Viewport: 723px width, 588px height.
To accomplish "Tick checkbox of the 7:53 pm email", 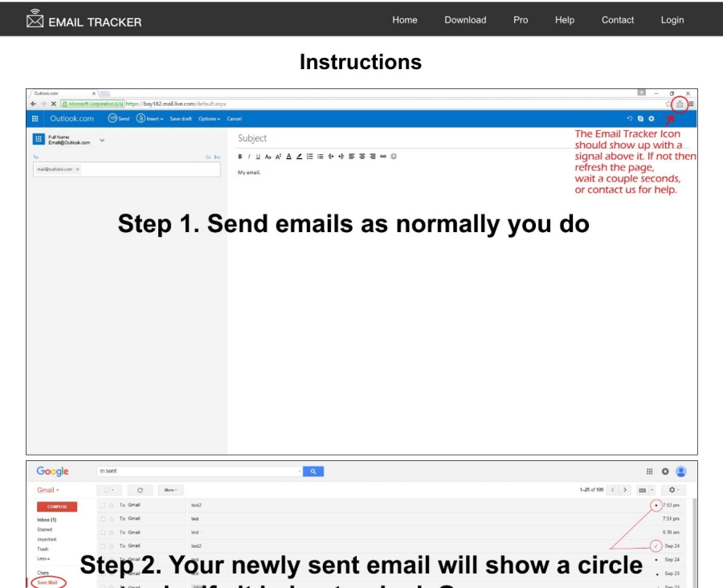I will (x=102, y=505).
